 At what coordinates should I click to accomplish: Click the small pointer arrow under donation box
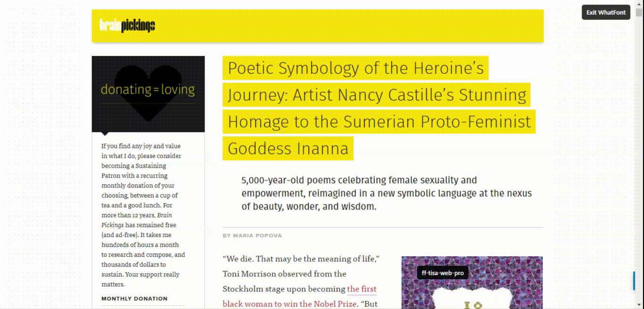[x=105, y=134]
